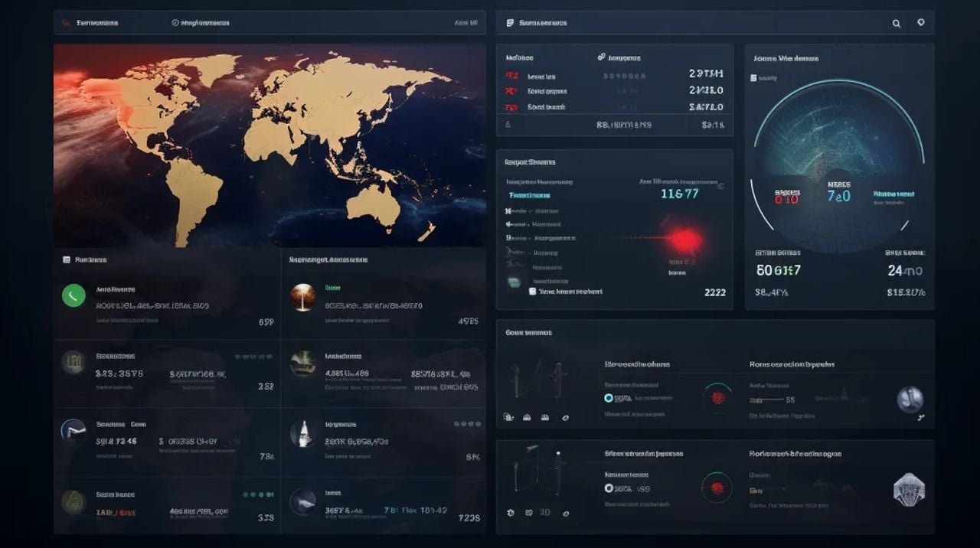
Task: Click the white rocket avatar icon
Action: [x=303, y=434]
